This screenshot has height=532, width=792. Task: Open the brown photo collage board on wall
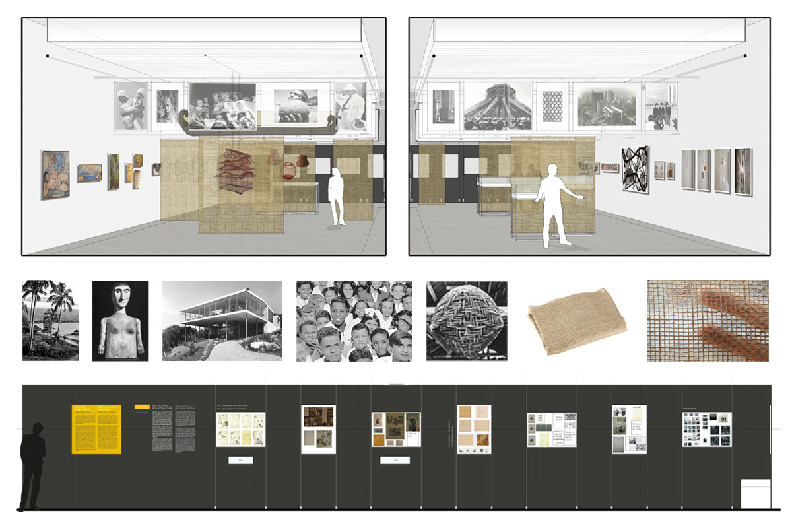click(x=319, y=429)
